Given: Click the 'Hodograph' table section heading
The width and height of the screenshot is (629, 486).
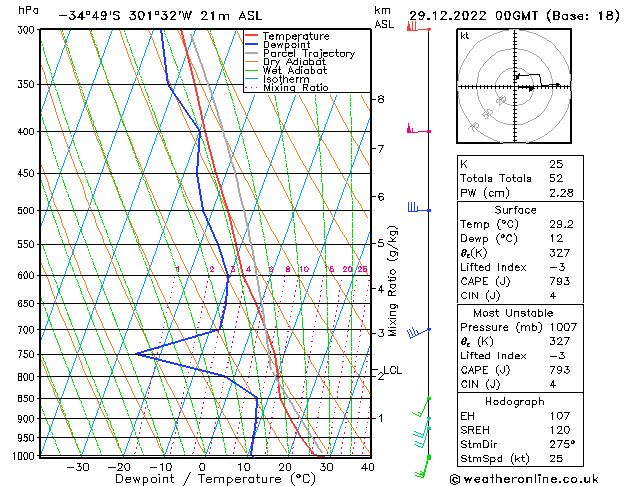Looking at the screenshot, I should [515, 401].
